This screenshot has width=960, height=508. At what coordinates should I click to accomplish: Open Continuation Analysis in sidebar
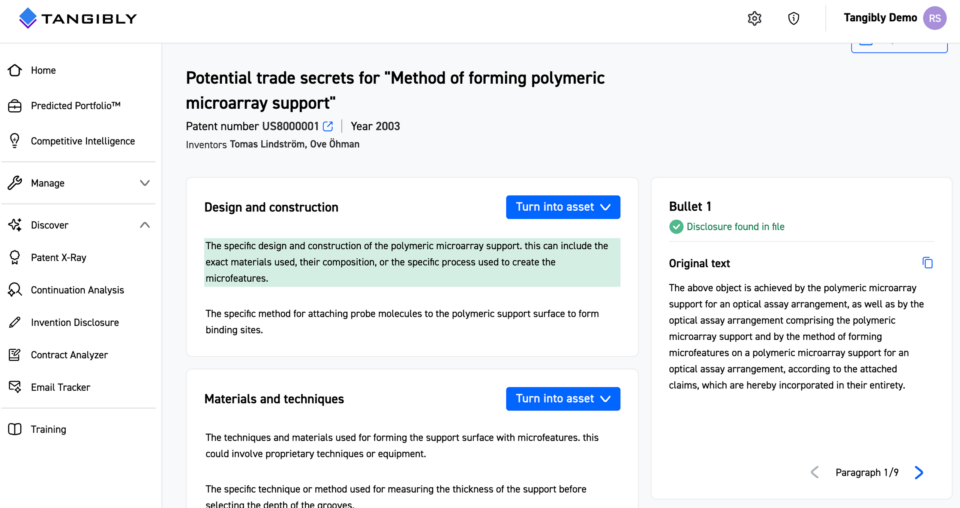pos(77,290)
